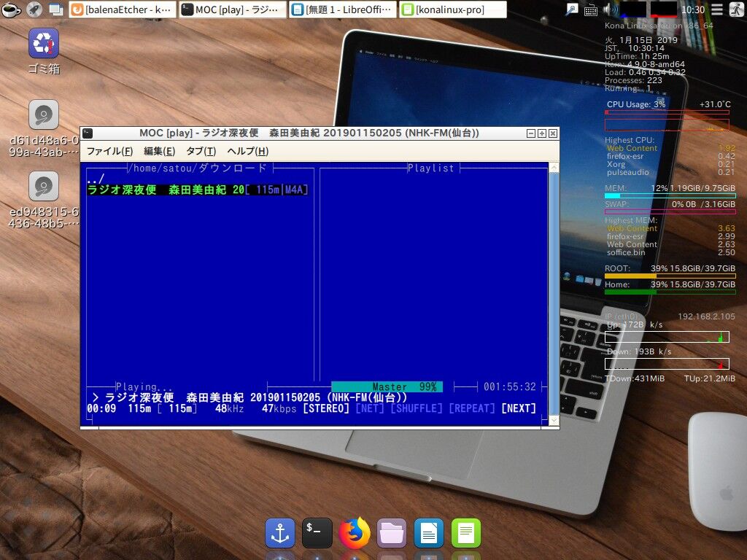Select the ../ parent directory entry
The height and width of the screenshot is (560, 747).
[x=96, y=179]
